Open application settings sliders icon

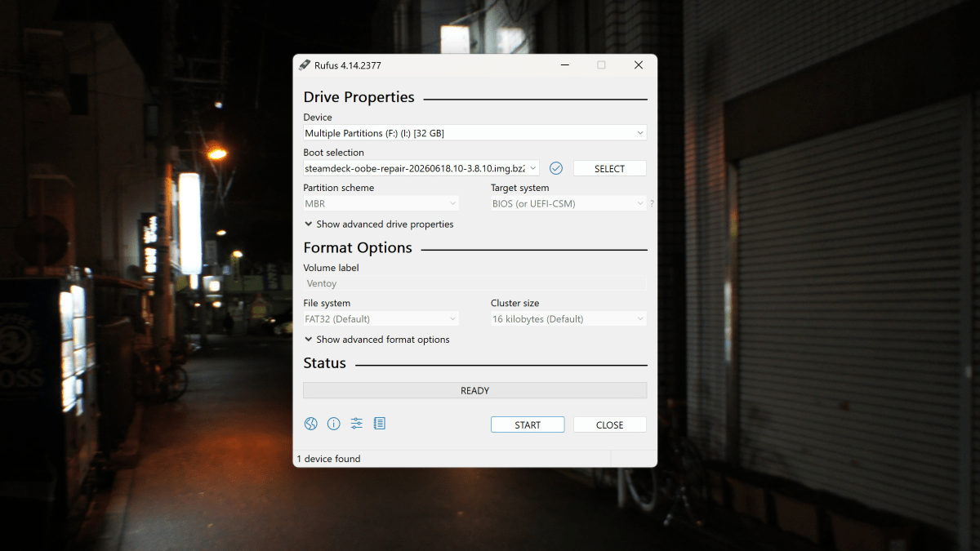[x=356, y=424]
